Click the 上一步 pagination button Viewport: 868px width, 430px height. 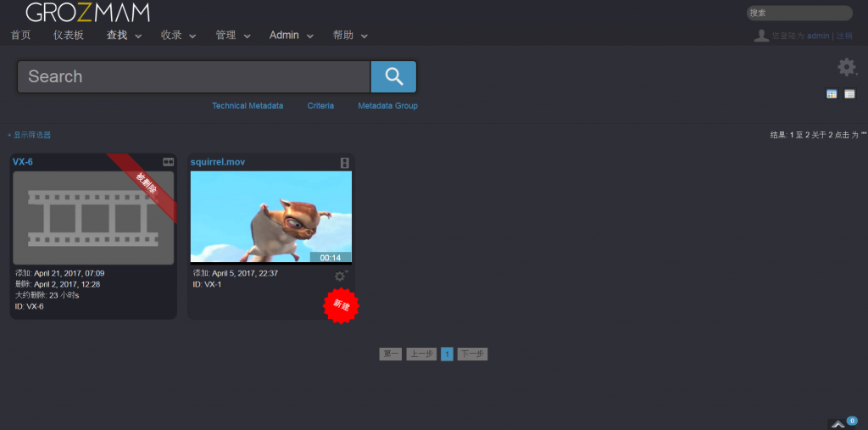click(x=421, y=354)
